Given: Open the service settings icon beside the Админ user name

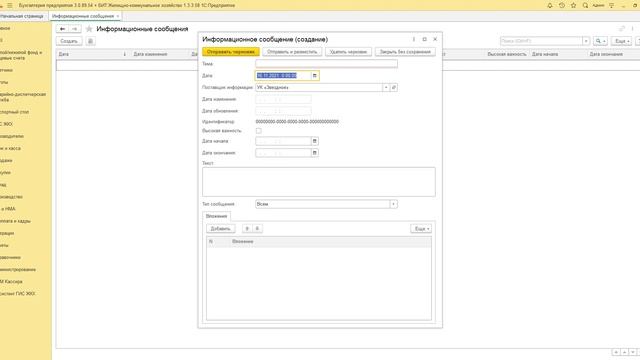Looking at the screenshot, I should pyautogui.click(x=611, y=5).
